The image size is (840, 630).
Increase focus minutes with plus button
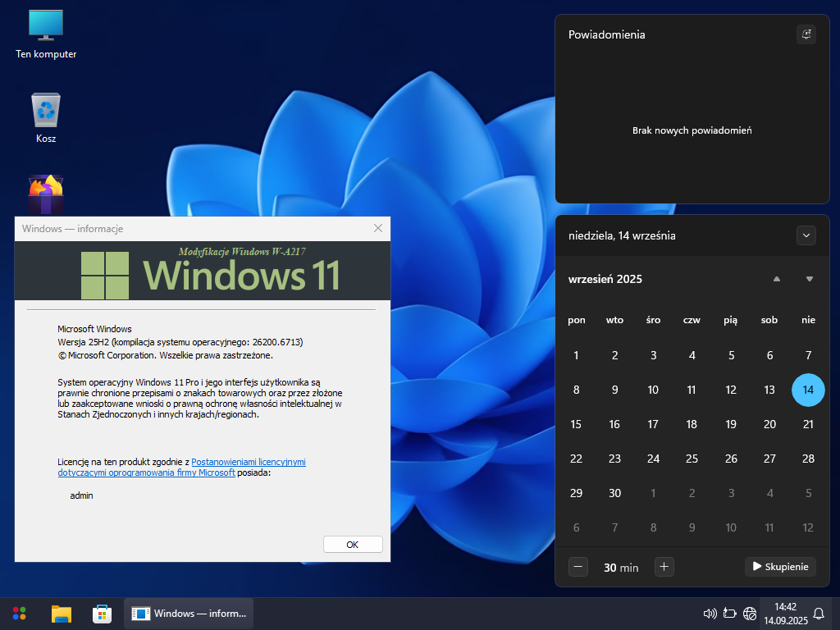(x=664, y=567)
